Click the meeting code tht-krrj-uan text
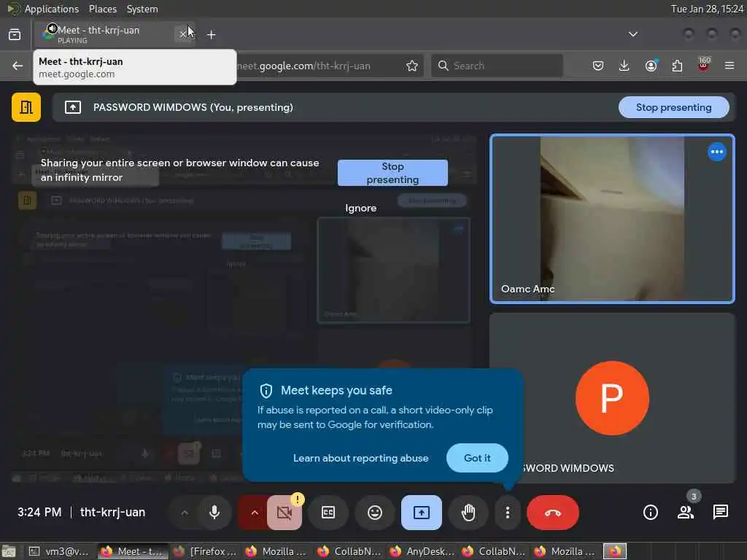747x560 pixels. coord(112,513)
